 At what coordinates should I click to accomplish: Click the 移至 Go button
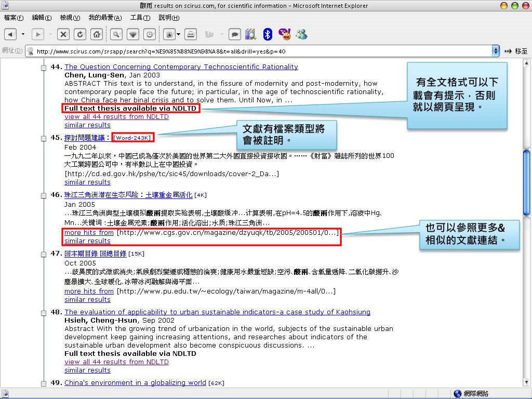pyautogui.click(x=516, y=51)
